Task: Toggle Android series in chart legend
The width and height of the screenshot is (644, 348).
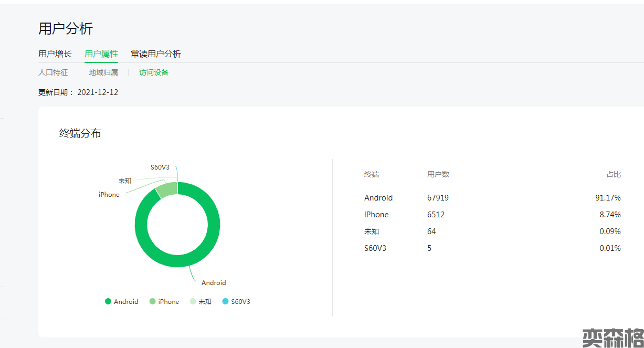Action: 122,302
